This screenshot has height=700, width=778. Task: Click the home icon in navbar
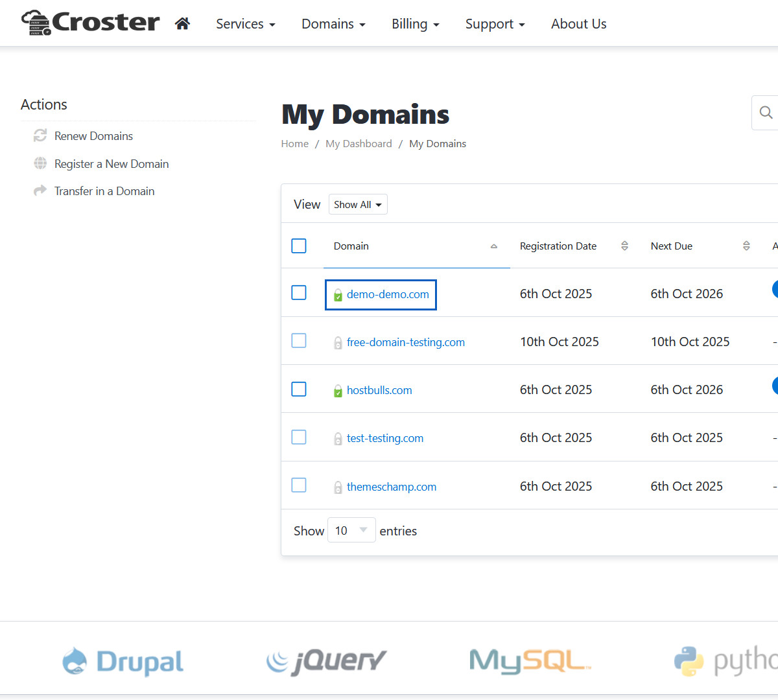click(x=182, y=24)
